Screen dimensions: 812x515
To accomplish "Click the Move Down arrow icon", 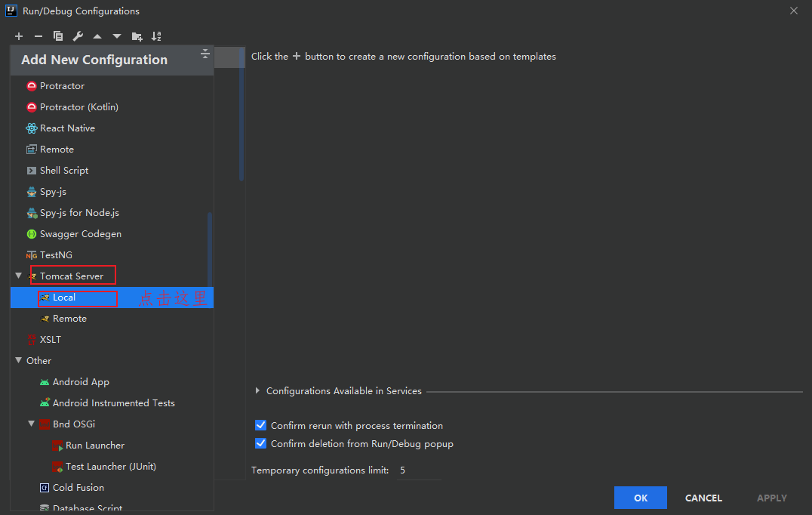I will [117, 36].
